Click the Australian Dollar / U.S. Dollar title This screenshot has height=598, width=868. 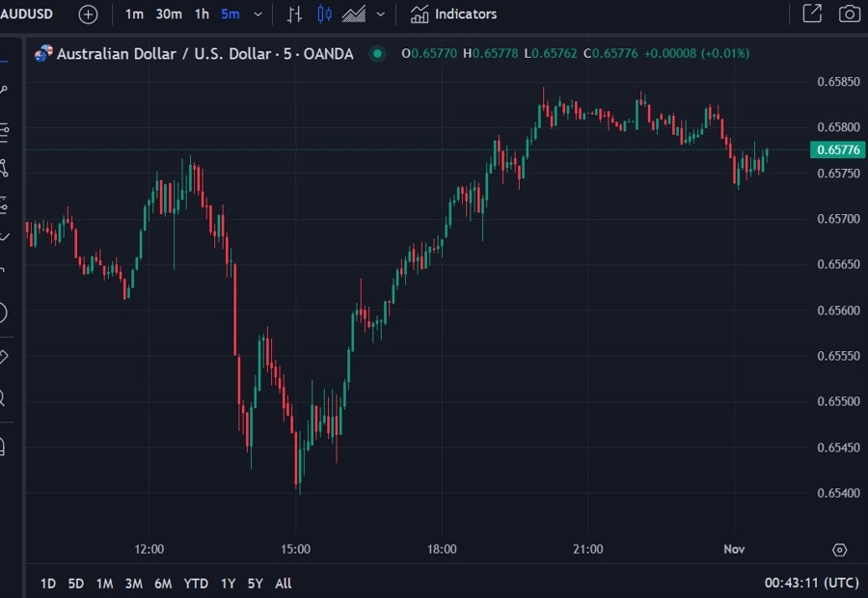(x=204, y=54)
